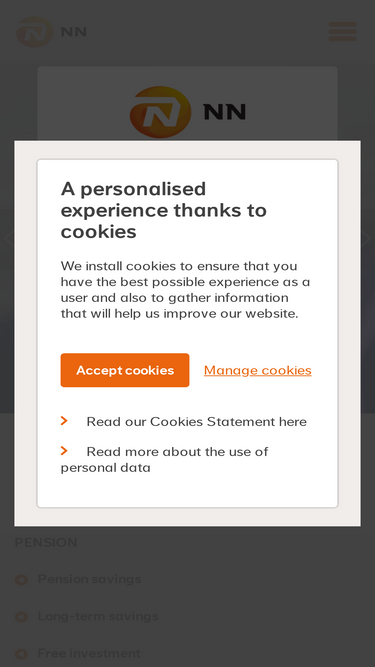Click bullet icon next to Long-term savings

pyautogui.click(x=21, y=616)
